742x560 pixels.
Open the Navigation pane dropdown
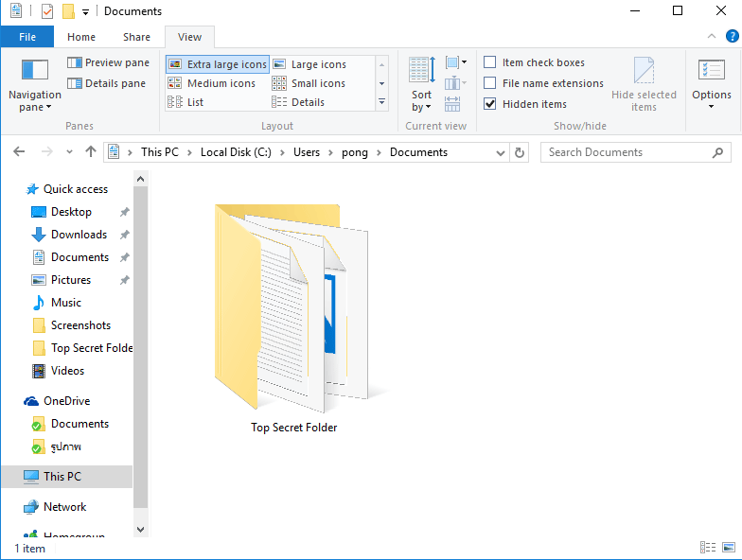[35, 85]
